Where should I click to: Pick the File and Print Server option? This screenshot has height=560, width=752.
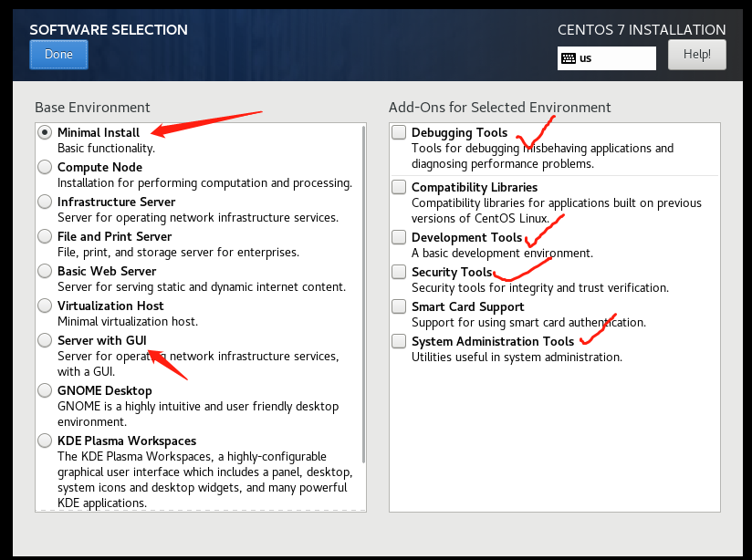click(x=45, y=236)
